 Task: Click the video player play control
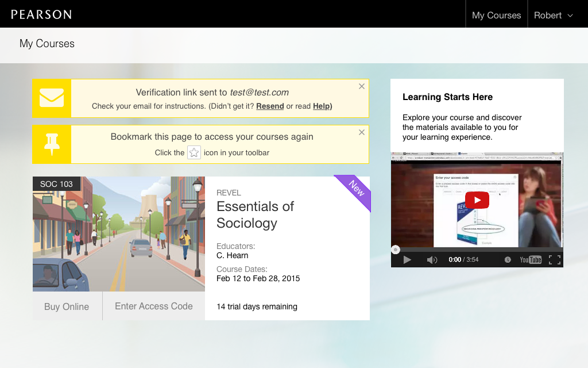pos(407,260)
